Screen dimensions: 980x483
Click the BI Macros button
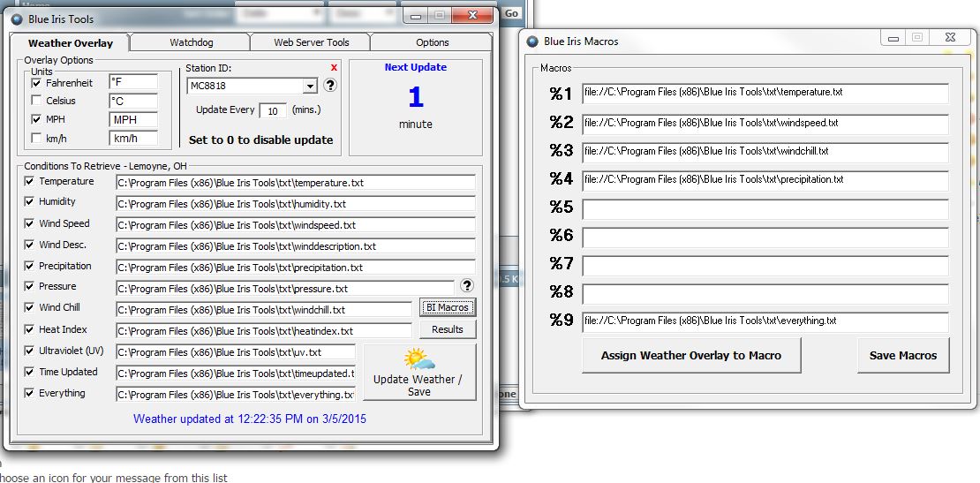pyautogui.click(x=448, y=307)
